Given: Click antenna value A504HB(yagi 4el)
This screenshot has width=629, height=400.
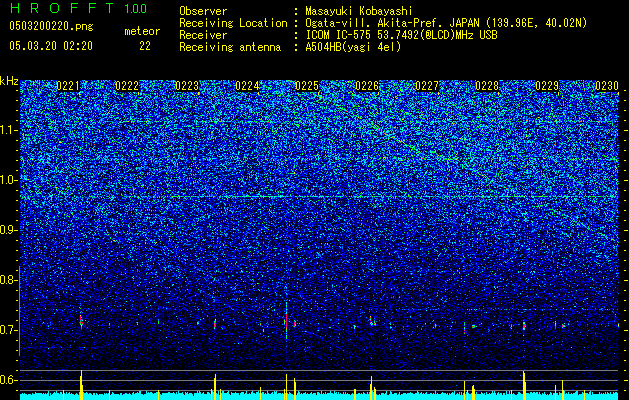Looking at the screenshot, I should click(x=353, y=47).
